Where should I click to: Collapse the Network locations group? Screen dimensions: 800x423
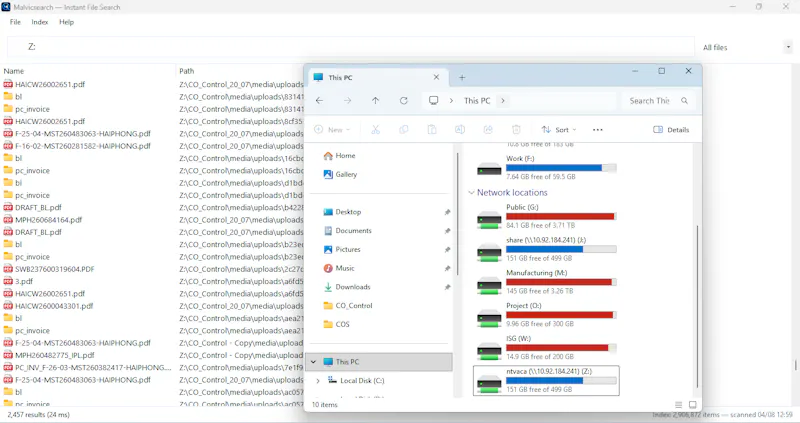pyautogui.click(x=471, y=192)
